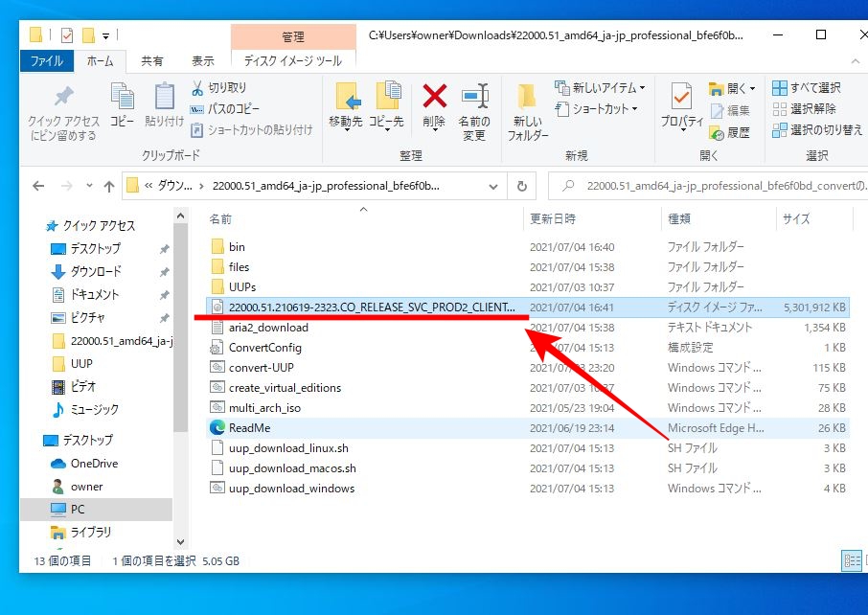Select the convert-UUP command file
This screenshot has width=868, height=615.
coord(528,368)
